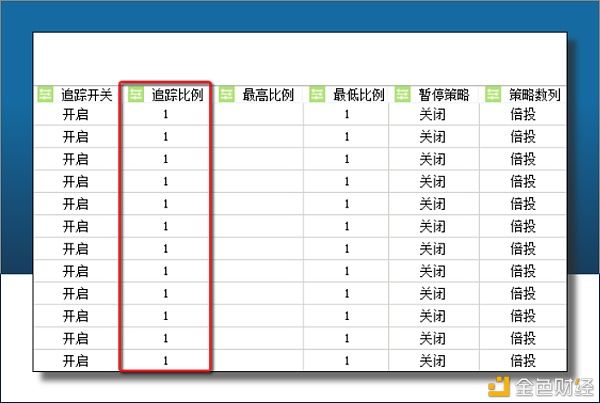Click the green icon beside 最高比例 header
The height and width of the screenshot is (403, 600).
point(226,95)
